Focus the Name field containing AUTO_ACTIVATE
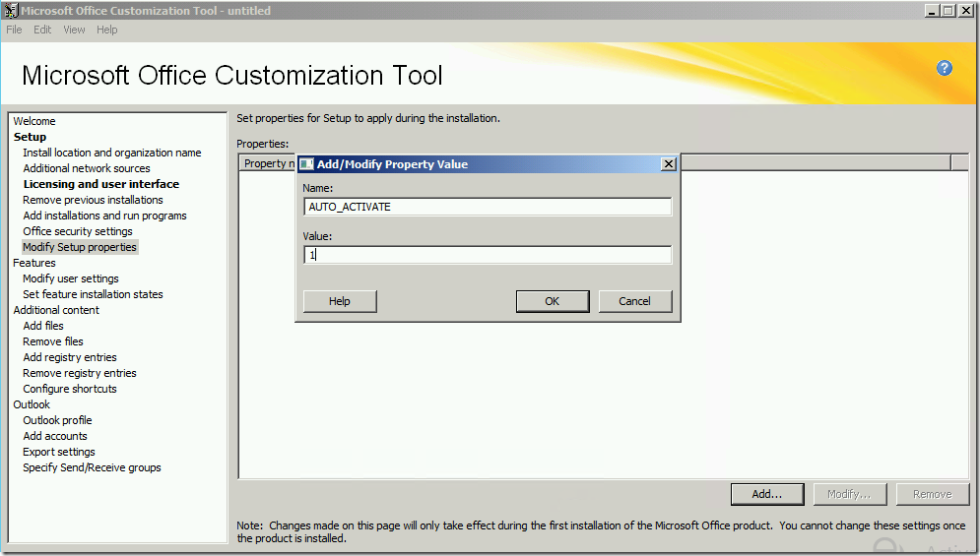Image resolution: width=980 pixels, height=556 pixels. 488,207
